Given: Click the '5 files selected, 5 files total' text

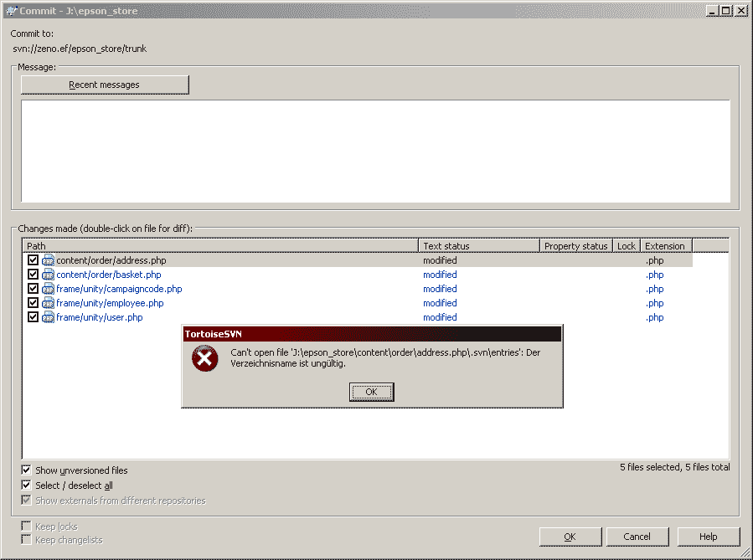Looking at the screenshot, I should [x=675, y=467].
